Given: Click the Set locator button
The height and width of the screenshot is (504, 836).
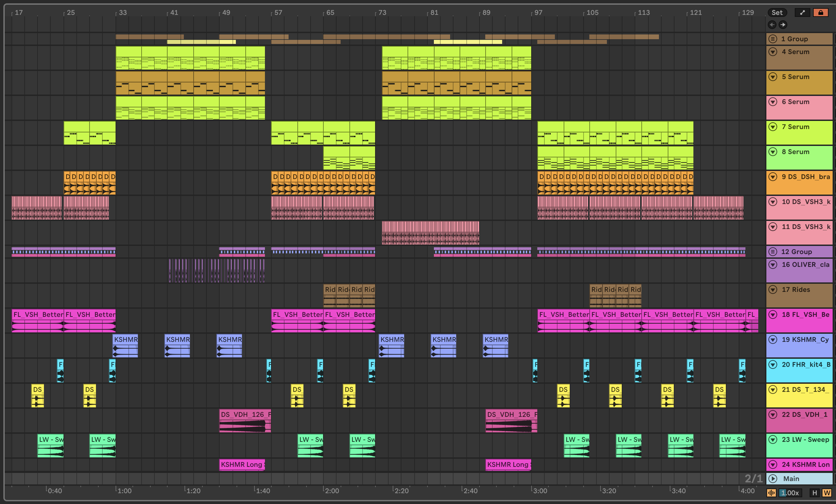Looking at the screenshot, I should click(777, 12).
